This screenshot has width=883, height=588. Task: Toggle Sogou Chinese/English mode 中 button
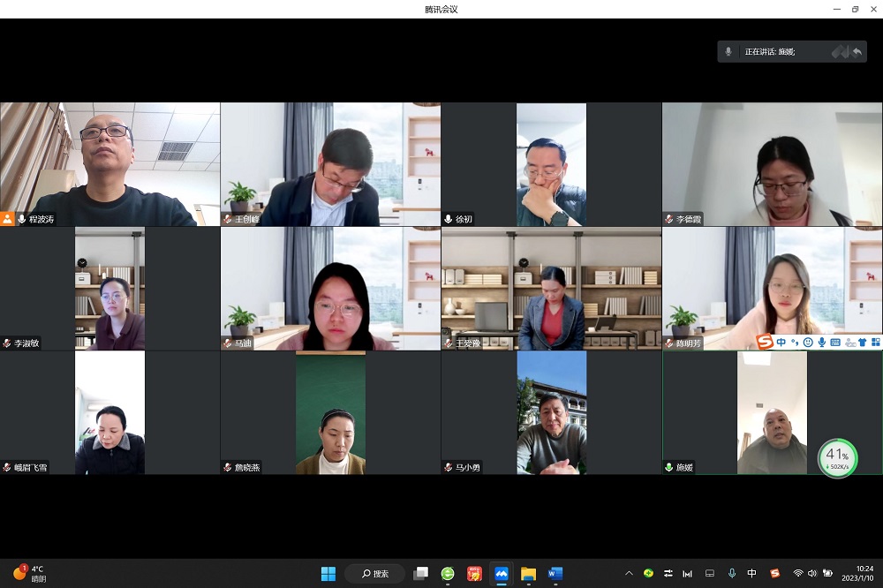(781, 342)
